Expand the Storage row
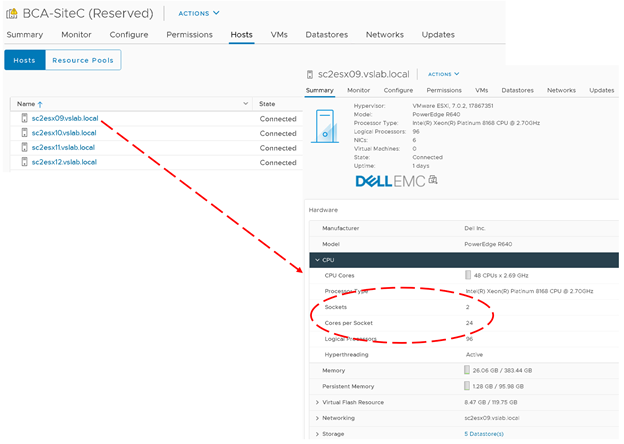Viewport: 624px width, 444px height. [317, 434]
